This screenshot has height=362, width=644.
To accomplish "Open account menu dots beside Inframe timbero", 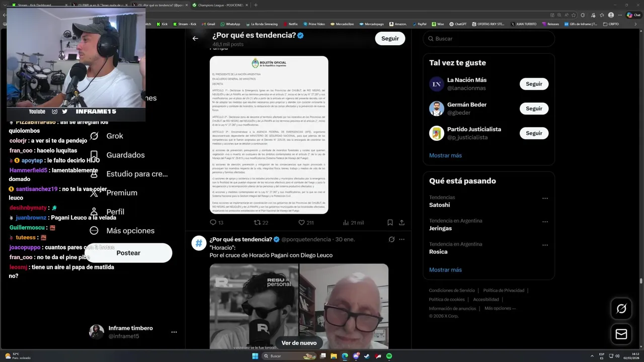I will tap(174, 332).
